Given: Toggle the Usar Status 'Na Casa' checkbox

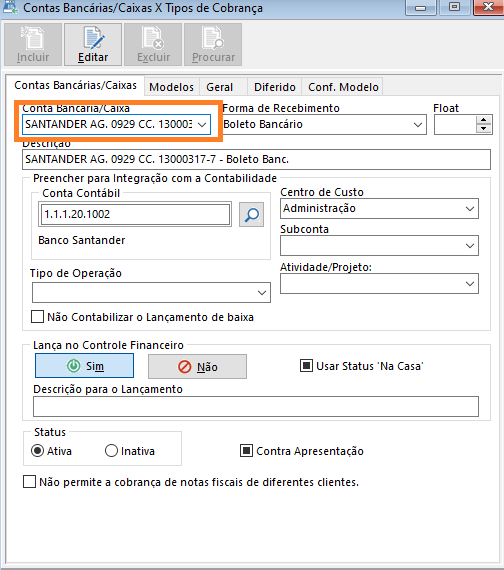Looking at the screenshot, I should pos(306,366).
